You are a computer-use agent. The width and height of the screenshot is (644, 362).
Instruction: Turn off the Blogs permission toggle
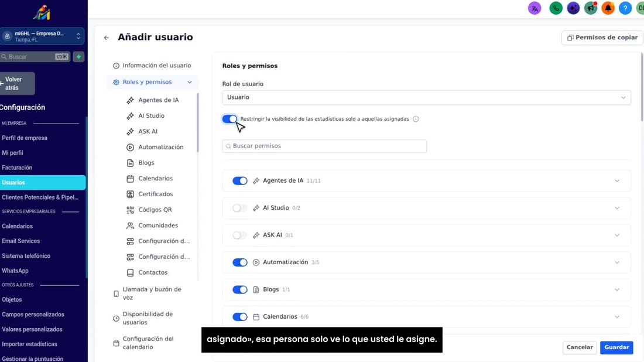240,290
